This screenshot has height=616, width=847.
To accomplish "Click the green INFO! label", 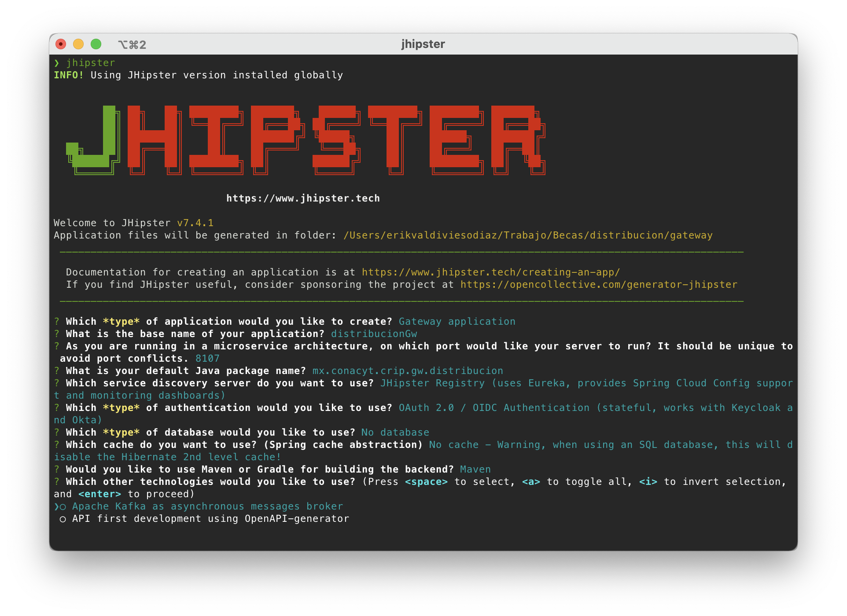I will (x=69, y=75).
